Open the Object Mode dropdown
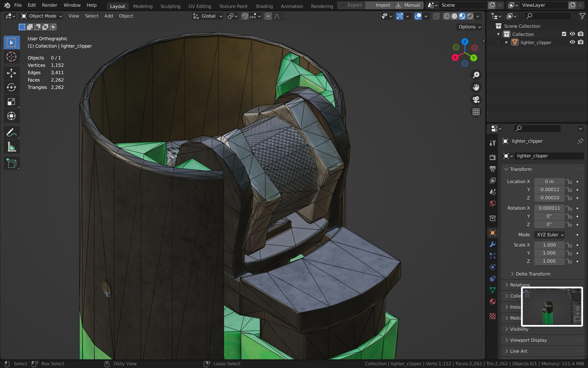588x368 pixels. pyautogui.click(x=42, y=16)
